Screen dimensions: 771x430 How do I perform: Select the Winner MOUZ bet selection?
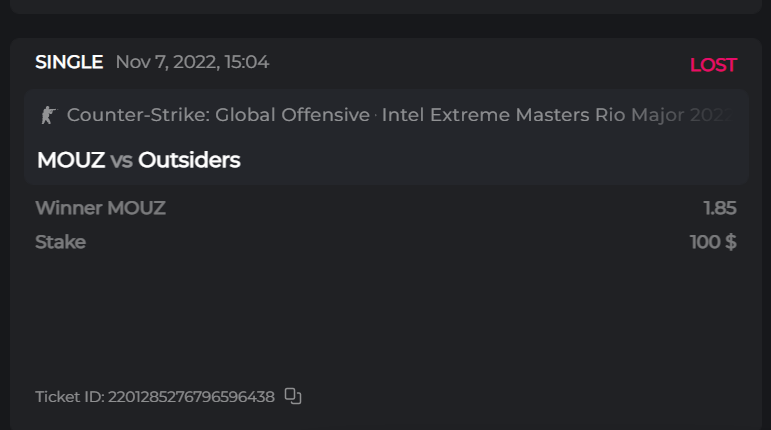pos(100,208)
